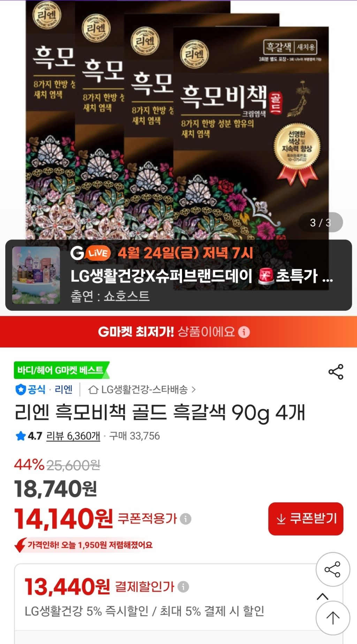
Task: Tap info icon on G마켓 최저가 banner
Action: (244, 332)
